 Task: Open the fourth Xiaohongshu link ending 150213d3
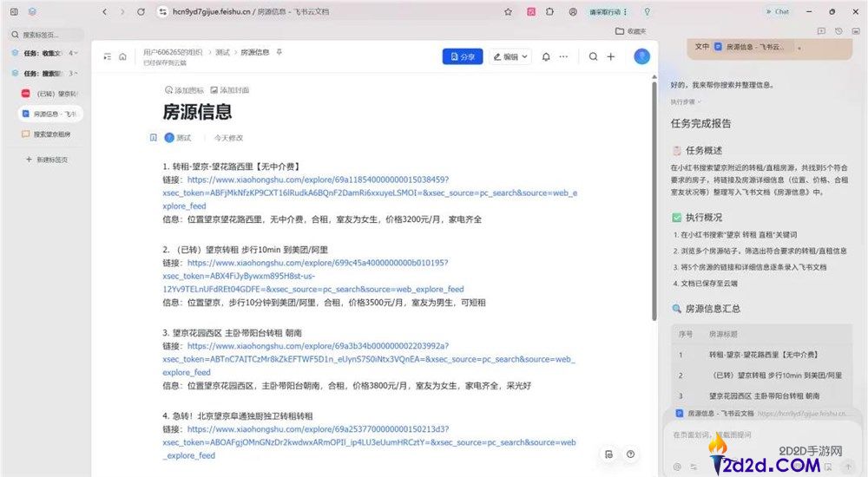tap(369, 442)
